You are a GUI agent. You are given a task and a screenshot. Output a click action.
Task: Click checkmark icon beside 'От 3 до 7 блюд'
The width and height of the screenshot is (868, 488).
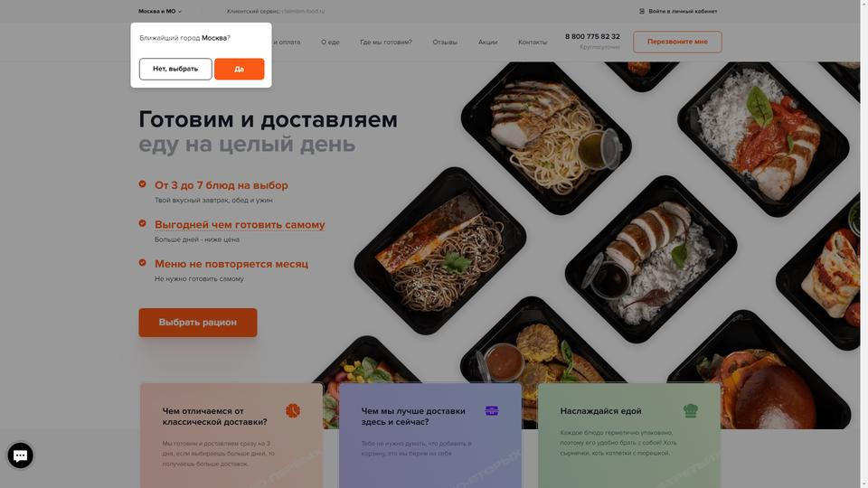click(142, 183)
